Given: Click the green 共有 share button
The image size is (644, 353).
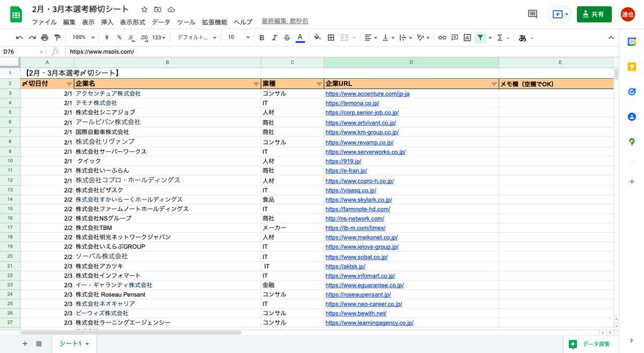Looking at the screenshot, I should pyautogui.click(x=594, y=14).
